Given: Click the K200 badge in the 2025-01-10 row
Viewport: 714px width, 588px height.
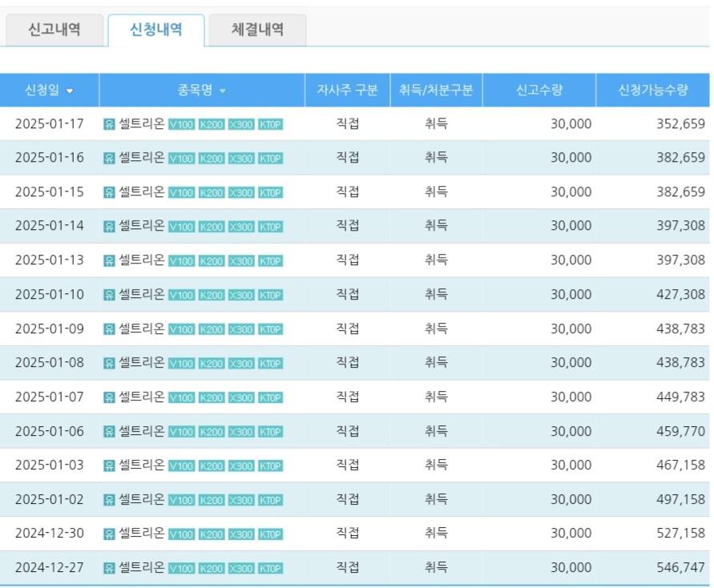Looking at the screenshot, I should coord(212,295).
